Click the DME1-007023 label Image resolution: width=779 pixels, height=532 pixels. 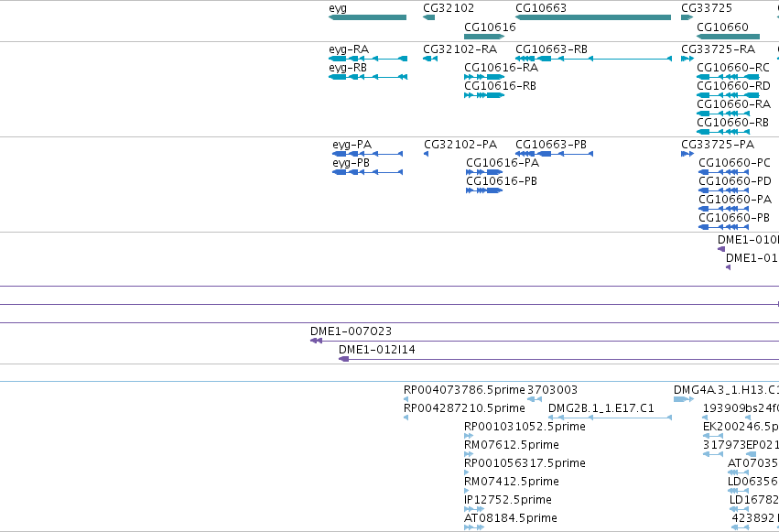(x=351, y=331)
